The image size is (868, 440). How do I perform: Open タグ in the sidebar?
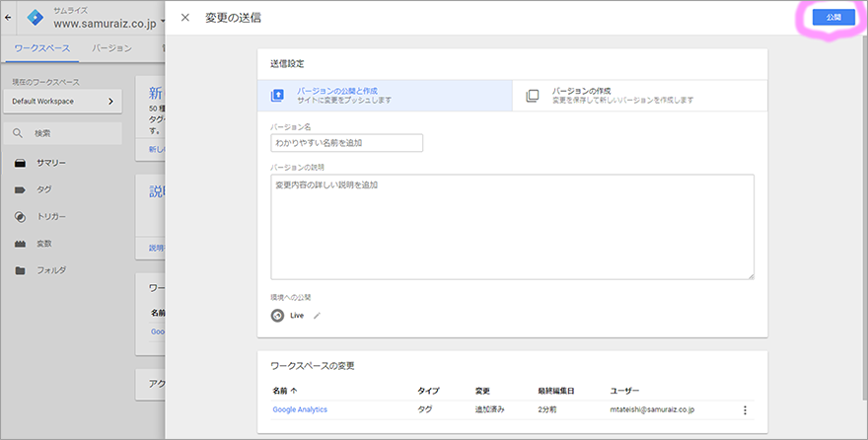click(x=44, y=189)
